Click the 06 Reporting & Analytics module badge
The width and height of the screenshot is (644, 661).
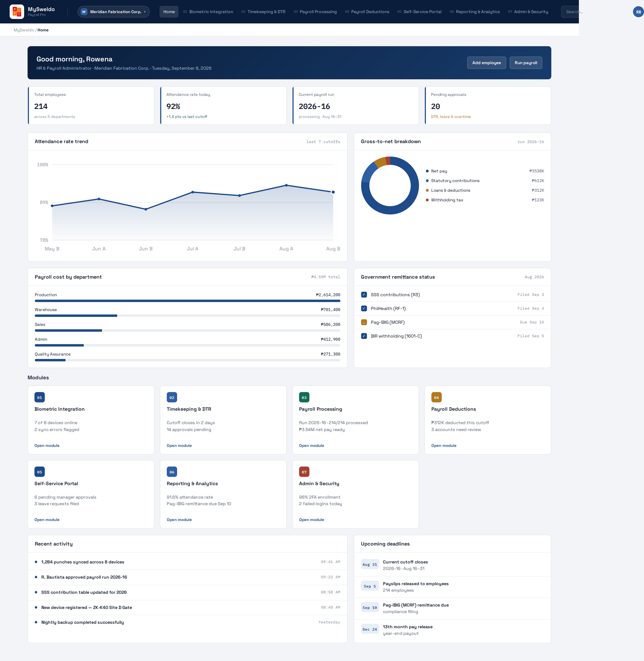[172, 472]
